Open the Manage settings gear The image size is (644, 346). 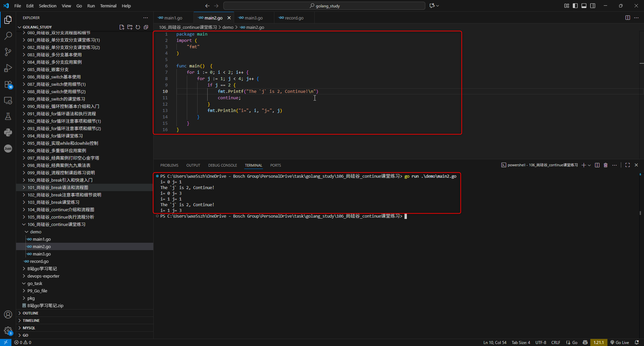point(8,331)
